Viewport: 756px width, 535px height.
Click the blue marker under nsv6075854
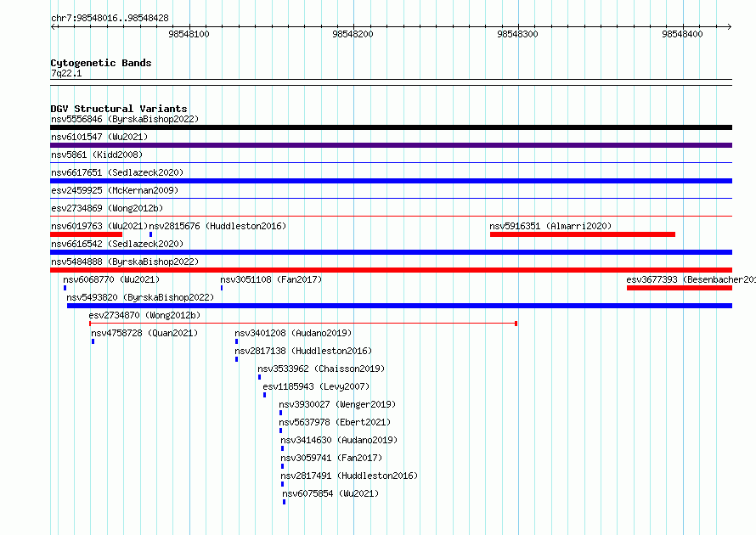point(284,502)
